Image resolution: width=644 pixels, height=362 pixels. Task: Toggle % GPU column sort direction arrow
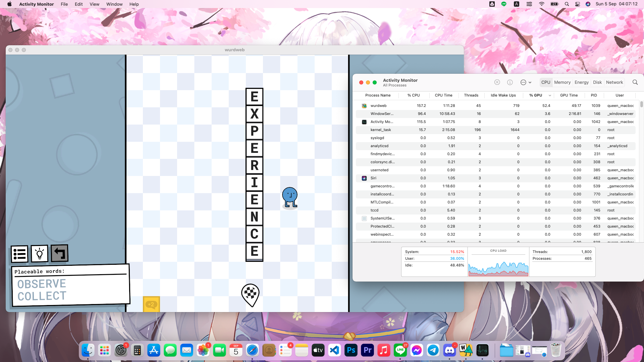coord(550,96)
